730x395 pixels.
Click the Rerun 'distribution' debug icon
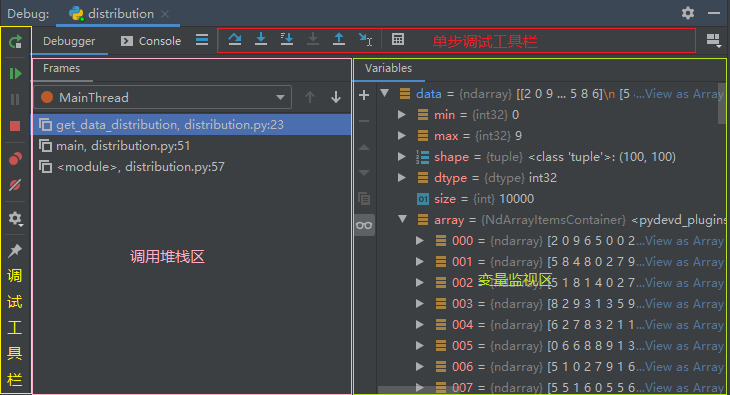point(15,42)
